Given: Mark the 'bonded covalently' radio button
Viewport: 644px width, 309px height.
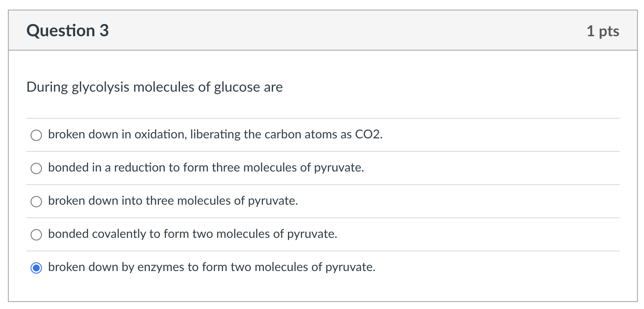Looking at the screenshot, I should coord(36,235).
